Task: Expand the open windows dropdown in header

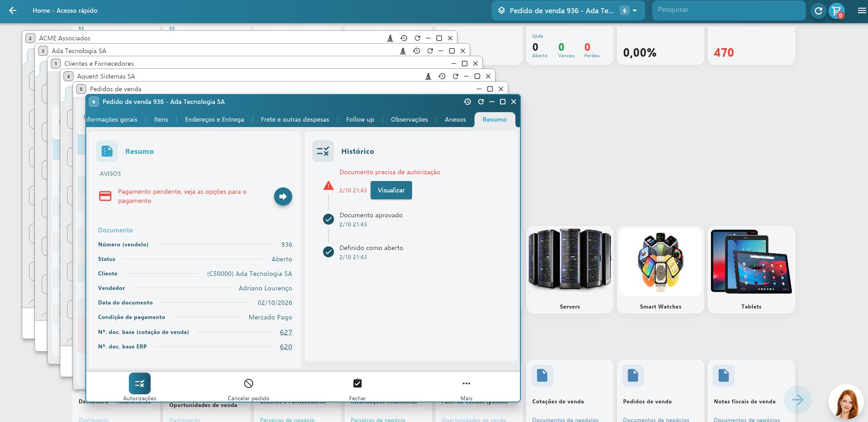Action: tap(635, 10)
